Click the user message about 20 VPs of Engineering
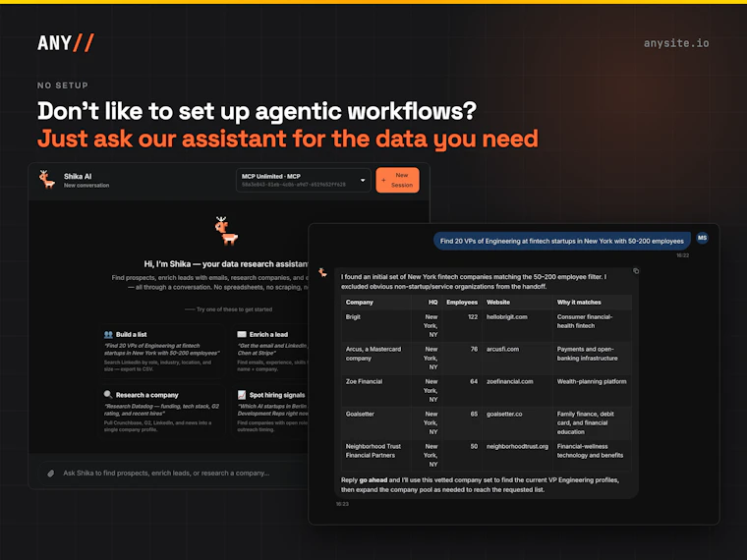Screen dimensions: 747x560 [x=561, y=241]
